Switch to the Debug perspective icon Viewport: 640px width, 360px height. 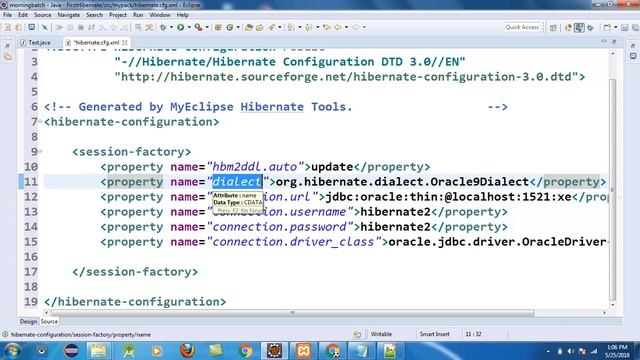590,28
